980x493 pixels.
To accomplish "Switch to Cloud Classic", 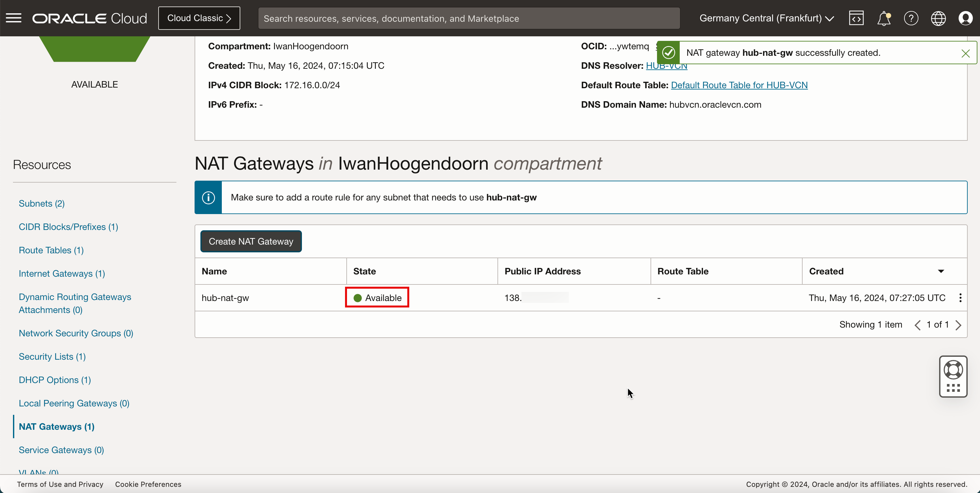I will pyautogui.click(x=199, y=18).
